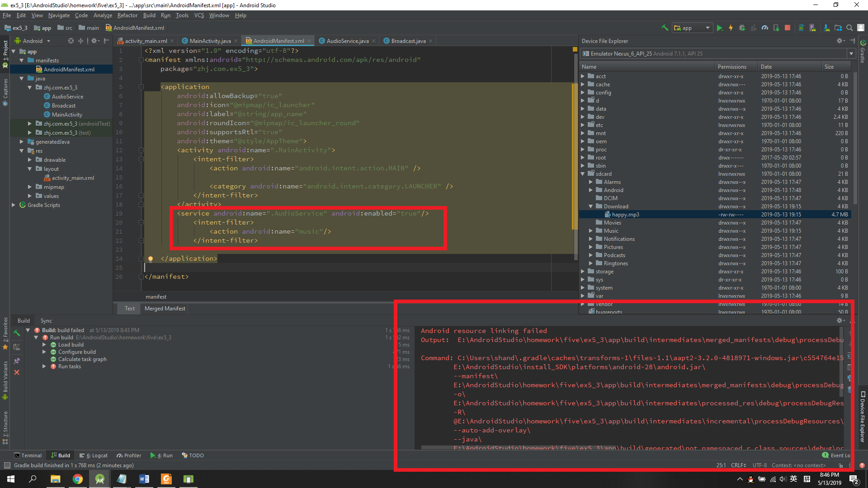Switch to AudioService.java editor tab
The image size is (868, 488).
(x=347, y=41)
